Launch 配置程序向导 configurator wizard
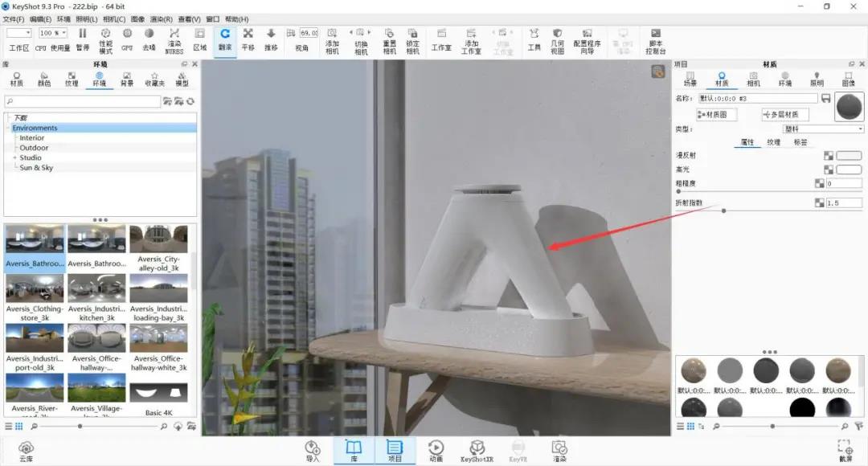The width and height of the screenshot is (868, 466). tap(588, 41)
